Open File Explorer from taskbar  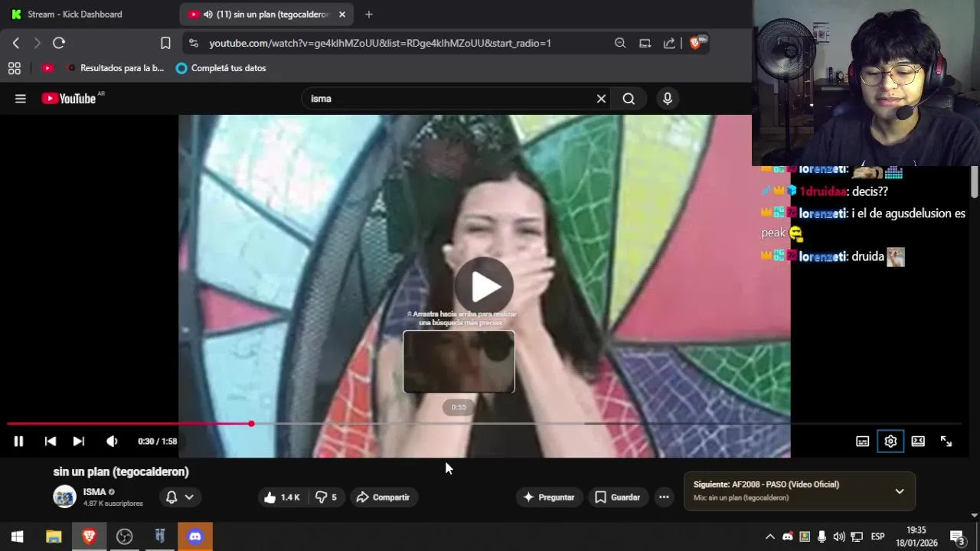pos(54,536)
